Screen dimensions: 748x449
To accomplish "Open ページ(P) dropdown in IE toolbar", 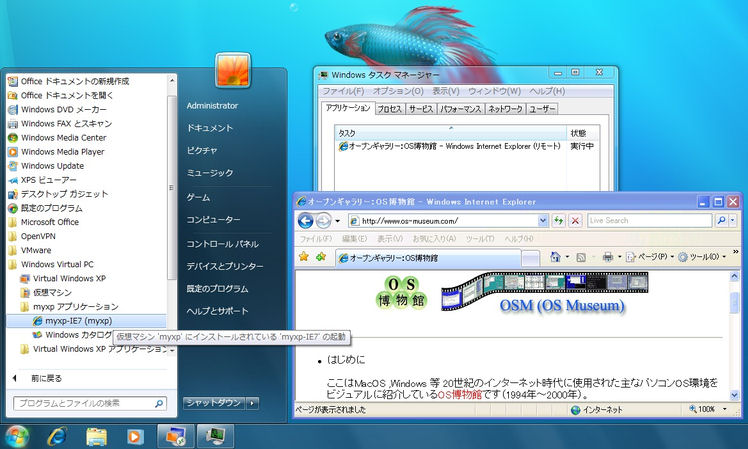I will click(649, 257).
